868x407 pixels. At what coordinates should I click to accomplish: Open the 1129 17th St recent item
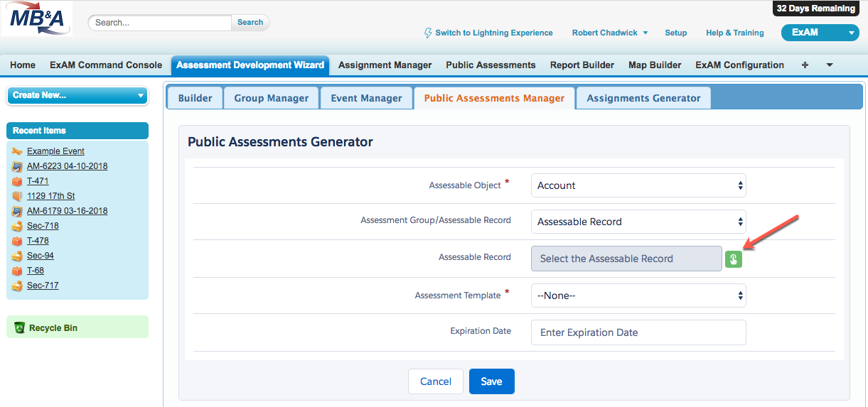pos(51,196)
